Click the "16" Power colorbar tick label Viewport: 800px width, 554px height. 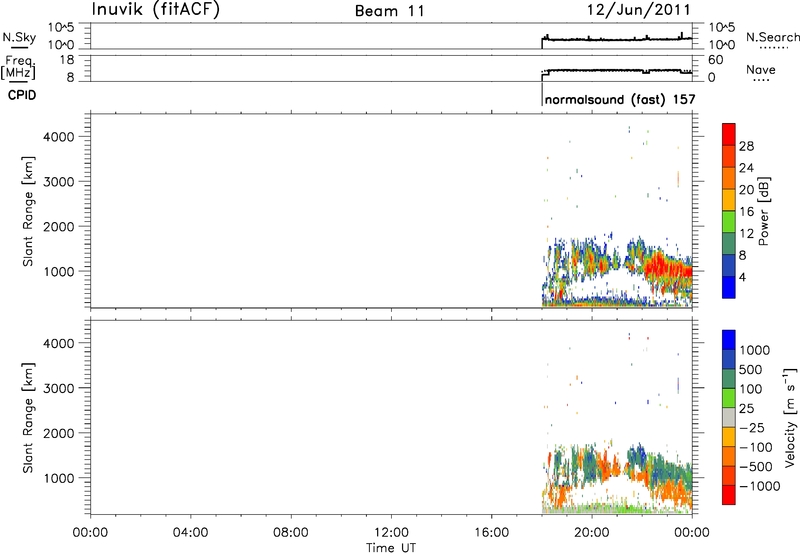pos(746,212)
